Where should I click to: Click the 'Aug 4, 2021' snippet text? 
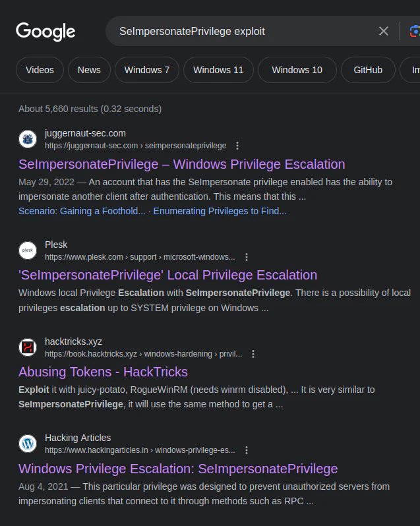pos(44,486)
